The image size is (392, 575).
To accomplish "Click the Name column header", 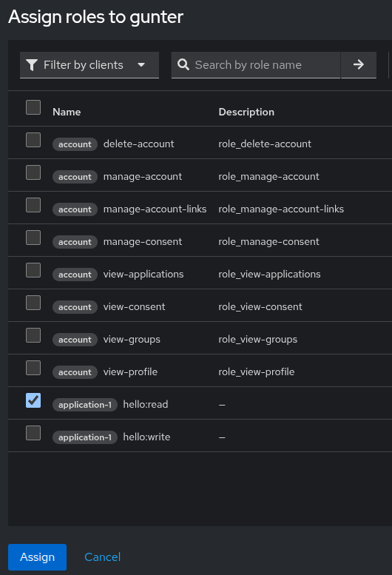I will [x=67, y=112].
